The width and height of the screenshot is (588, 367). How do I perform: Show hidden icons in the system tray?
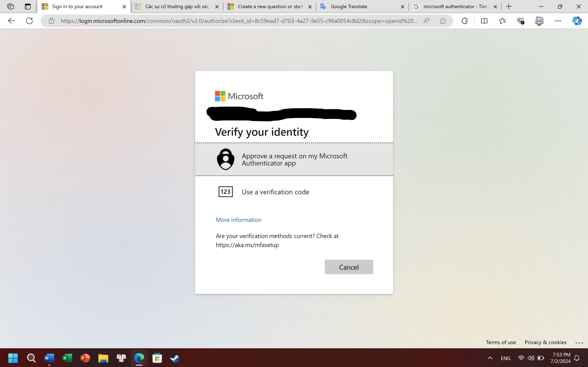pyautogui.click(x=490, y=358)
